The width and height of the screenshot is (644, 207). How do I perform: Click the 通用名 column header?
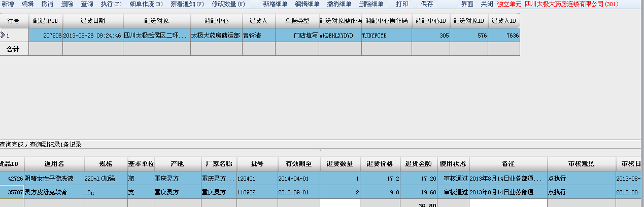pos(54,164)
